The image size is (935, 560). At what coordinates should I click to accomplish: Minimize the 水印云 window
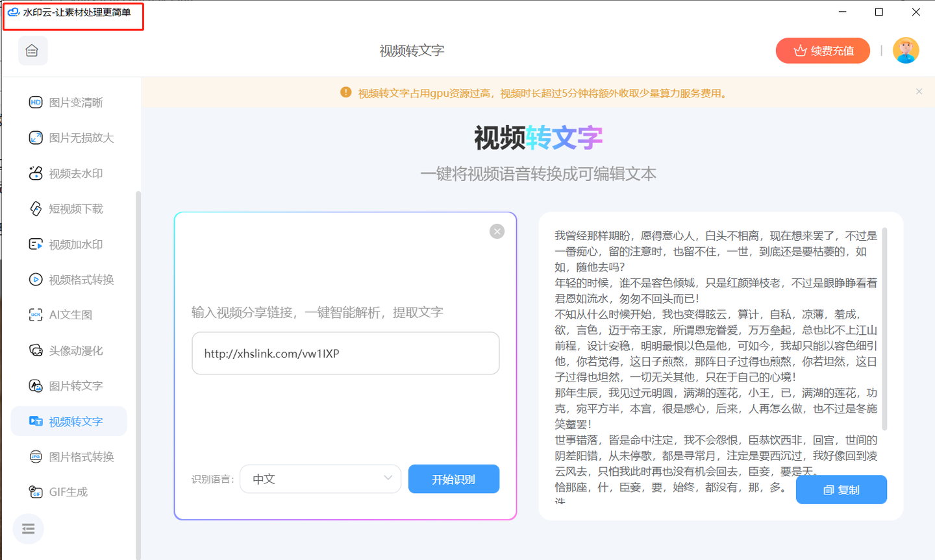[x=842, y=12]
